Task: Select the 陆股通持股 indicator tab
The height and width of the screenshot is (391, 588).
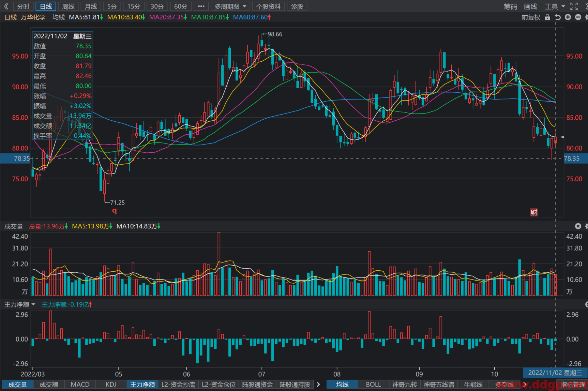Action: [x=295, y=385]
